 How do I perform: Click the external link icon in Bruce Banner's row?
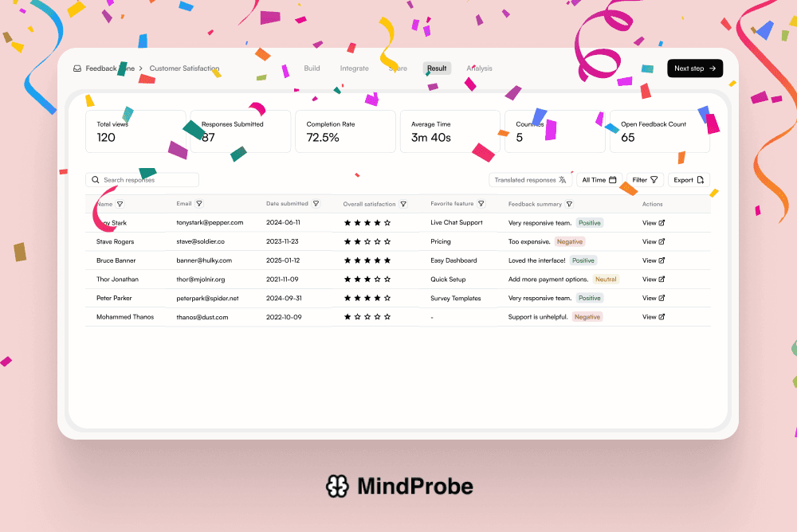(x=662, y=260)
